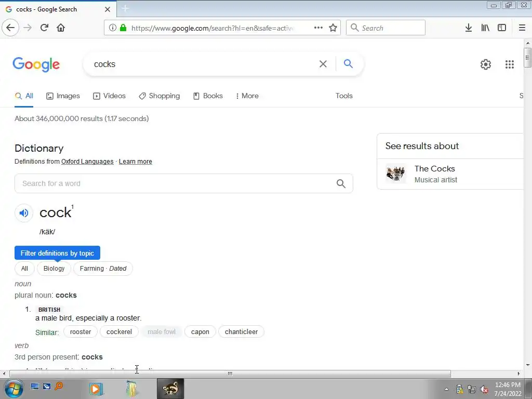Click The Cocks artist thumbnail image
Viewport: 532px width, 399px height.
click(395, 174)
